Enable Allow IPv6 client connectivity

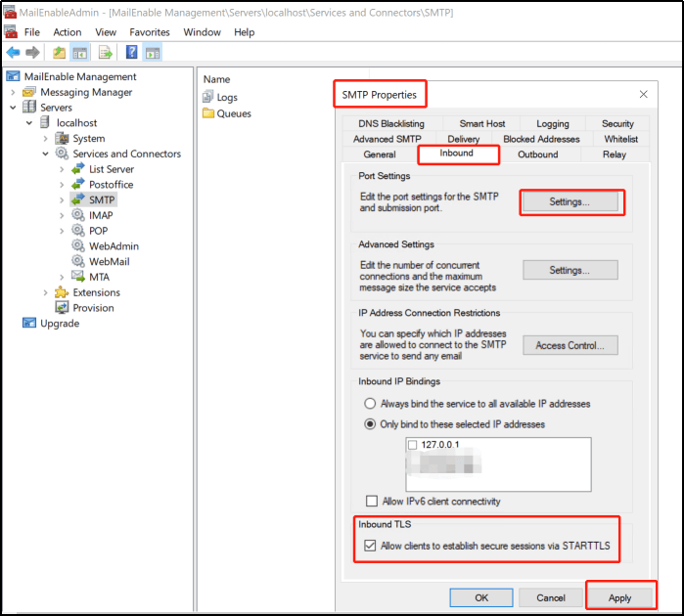[x=372, y=501]
